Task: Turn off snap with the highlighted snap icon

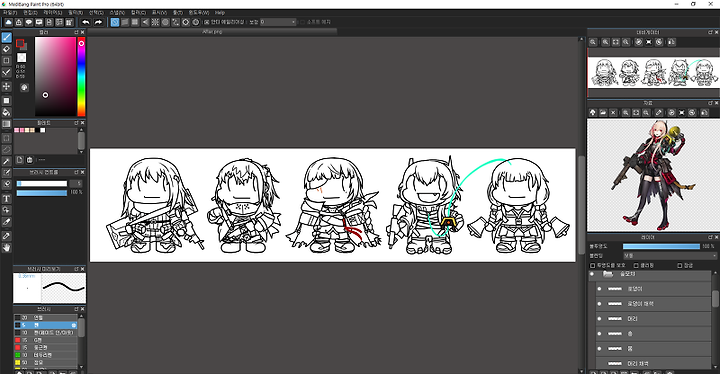Action: pos(115,22)
